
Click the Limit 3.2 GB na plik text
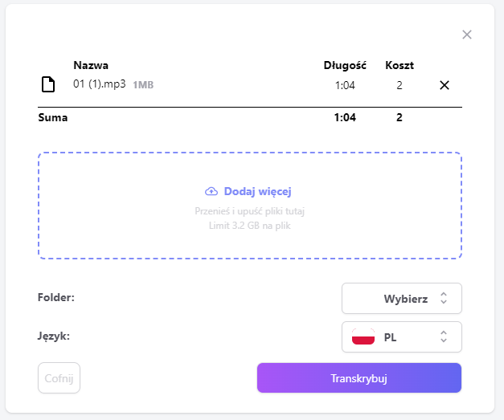click(x=249, y=226)
